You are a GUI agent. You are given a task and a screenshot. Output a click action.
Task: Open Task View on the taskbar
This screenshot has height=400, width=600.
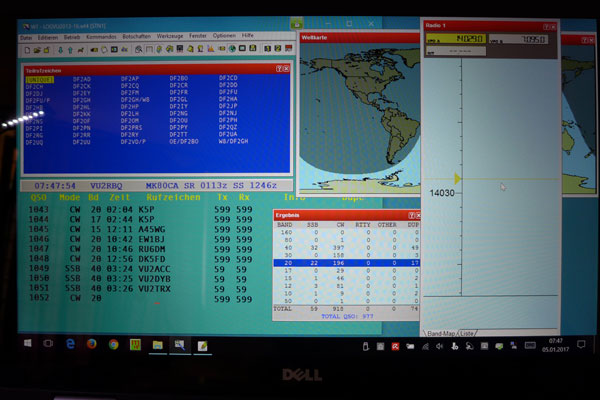coord(48,343)
